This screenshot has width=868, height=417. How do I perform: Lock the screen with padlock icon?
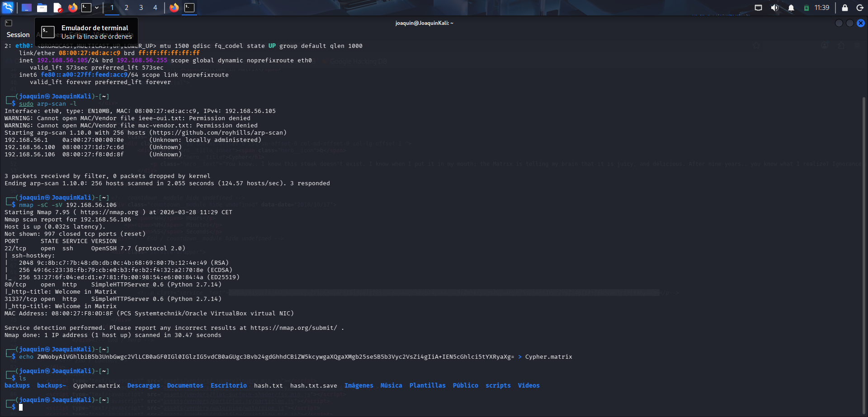844,8
